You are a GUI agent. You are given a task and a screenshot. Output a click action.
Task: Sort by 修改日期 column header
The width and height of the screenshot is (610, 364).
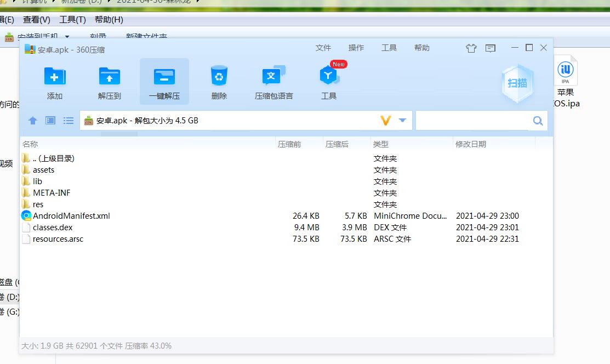pos(471,144)
